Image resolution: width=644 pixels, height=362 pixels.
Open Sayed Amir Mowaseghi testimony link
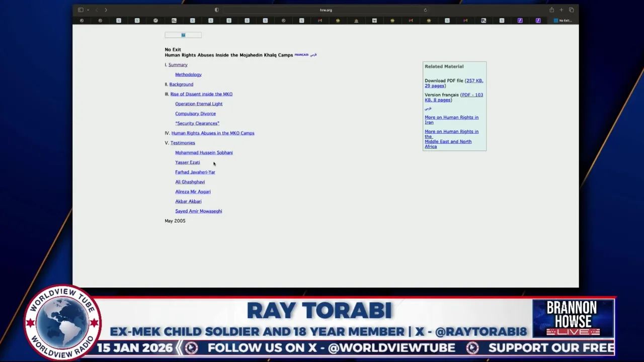click(198, 211)
